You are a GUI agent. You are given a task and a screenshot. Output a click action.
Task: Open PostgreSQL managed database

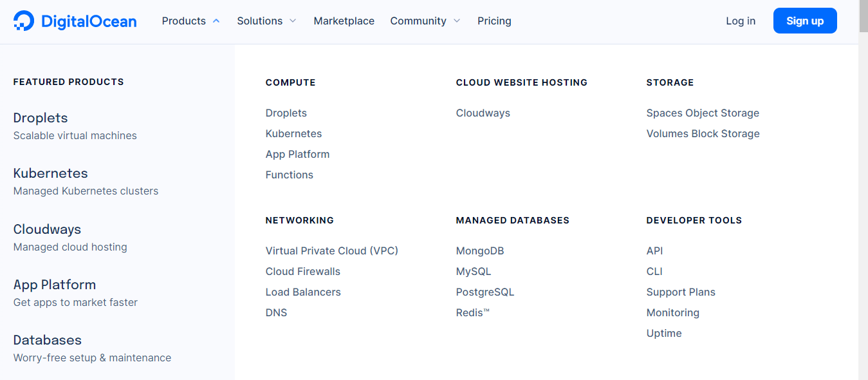[485, 292]
